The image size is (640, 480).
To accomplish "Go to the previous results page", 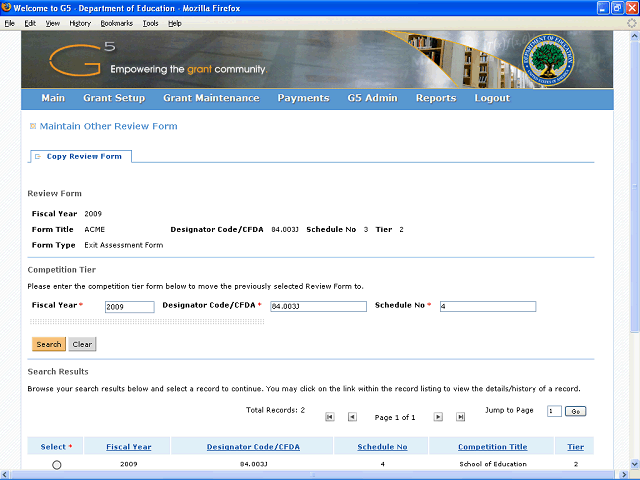I will (350, 417).
